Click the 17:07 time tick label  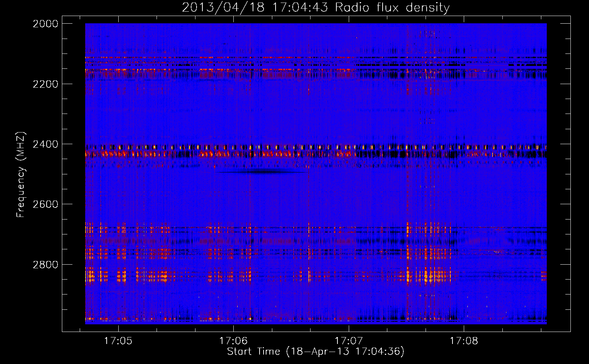(x=349, y=341)
